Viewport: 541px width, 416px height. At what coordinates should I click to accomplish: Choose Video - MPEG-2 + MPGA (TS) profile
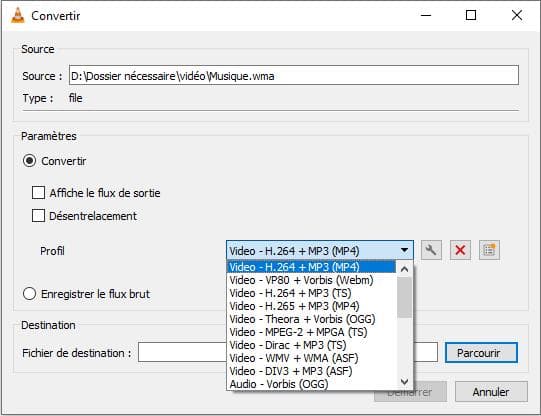(x=311, y=332)
